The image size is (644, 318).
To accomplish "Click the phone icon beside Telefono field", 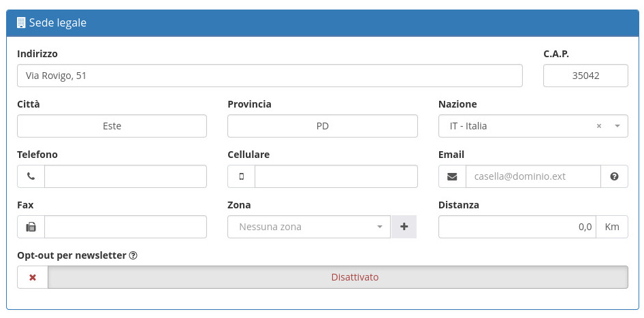I will point(31,176).
